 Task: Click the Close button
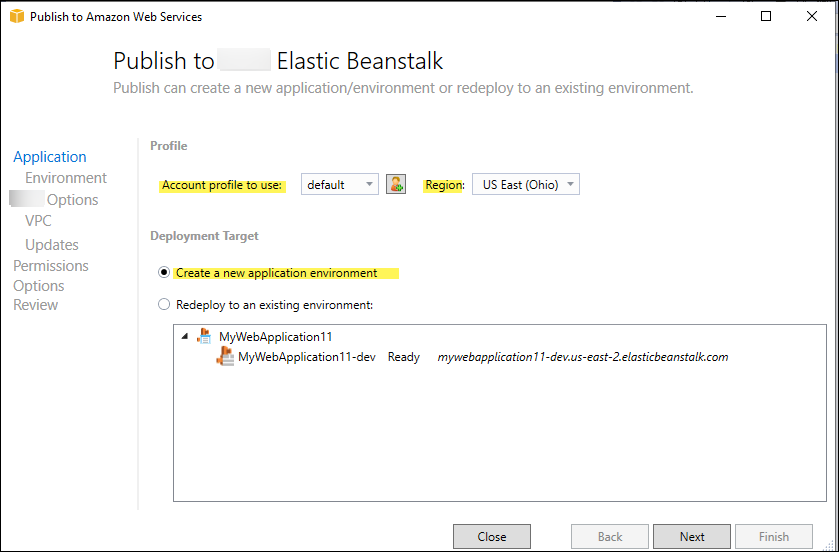492,537
